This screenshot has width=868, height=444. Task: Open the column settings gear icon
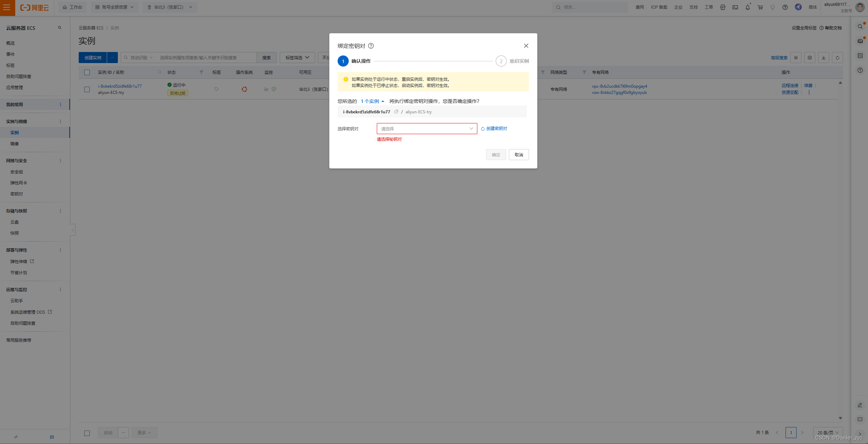point(809,58)
